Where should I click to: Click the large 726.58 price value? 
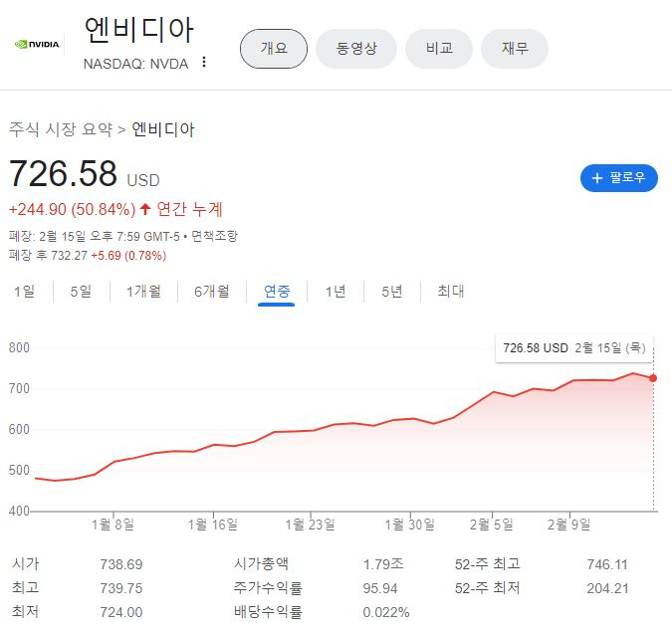coord(63,173)
